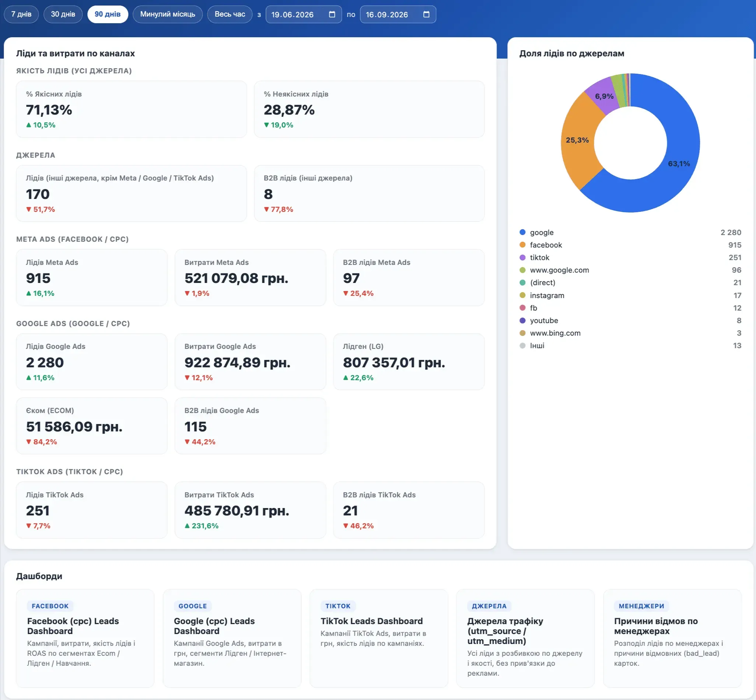The width and height of the screenshot is (756, 700).
Task: Click the % Якісних лідів 71,13% card
Action: pos(132,109)
